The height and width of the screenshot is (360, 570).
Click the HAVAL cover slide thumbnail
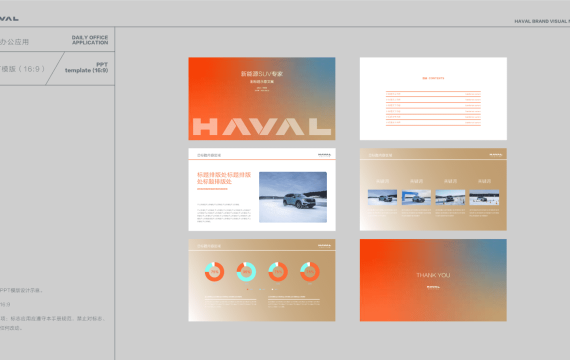(x=262, y=99)
